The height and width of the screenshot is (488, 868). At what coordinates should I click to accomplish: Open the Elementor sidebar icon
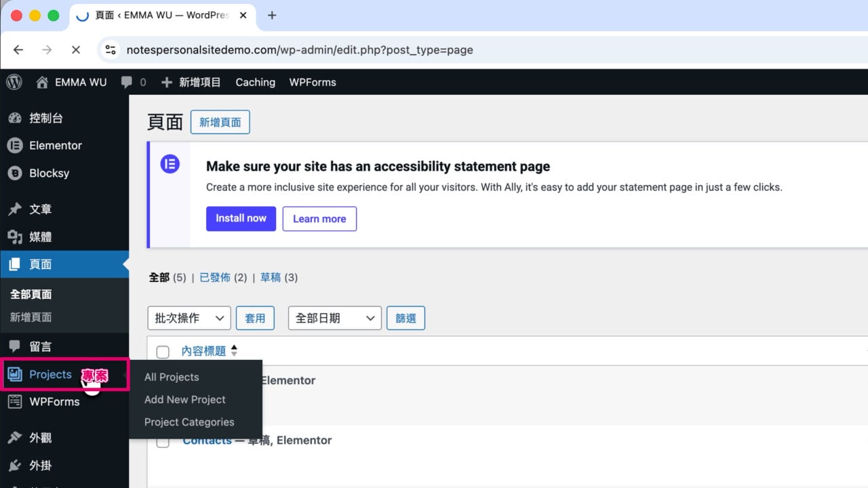pos(15,145)
